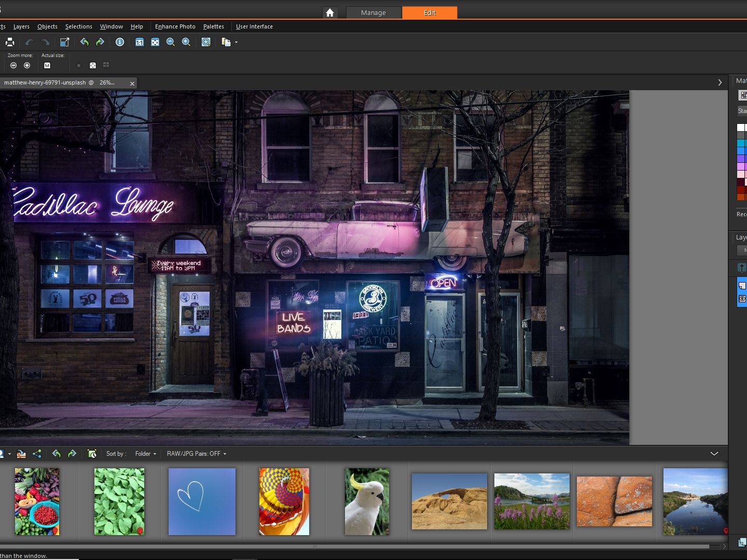Open the Paste options dropdown arrow
Screen dimensions: 747x560
(237, 43)
